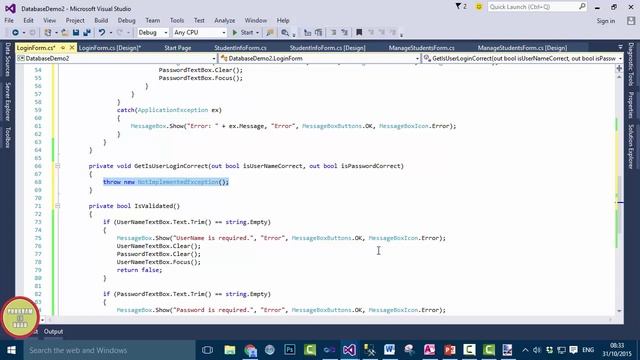The height and width of the screenshot is (360, 640).
Task: Open the Toolbox side panel
Action: coord(7,137)
